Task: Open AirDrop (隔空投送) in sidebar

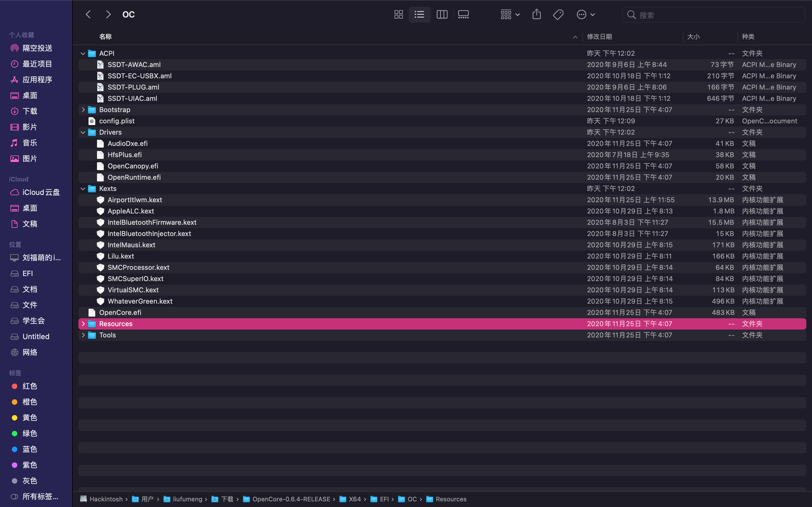Action: coord(37,48)
